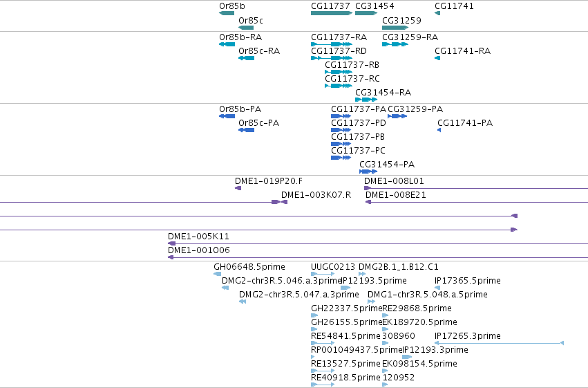Open the DMG2-chr3R.5.046.a.3prime EST

pos(225,288)
